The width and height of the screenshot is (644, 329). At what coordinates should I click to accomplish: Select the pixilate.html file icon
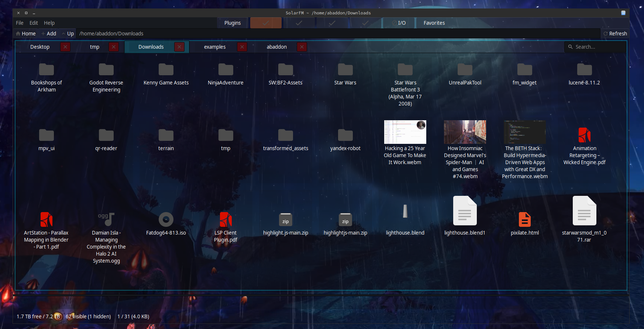click(x=524, y=219)
